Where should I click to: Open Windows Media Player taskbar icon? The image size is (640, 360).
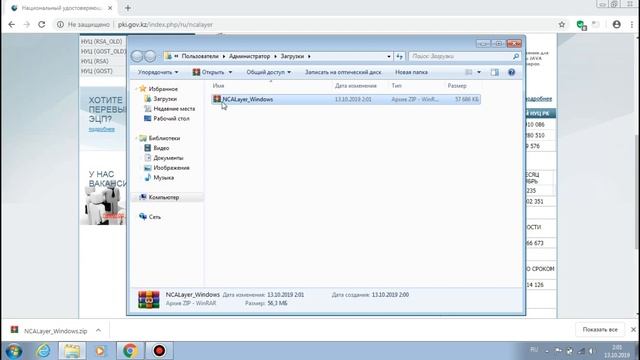(x=100, y=351)
